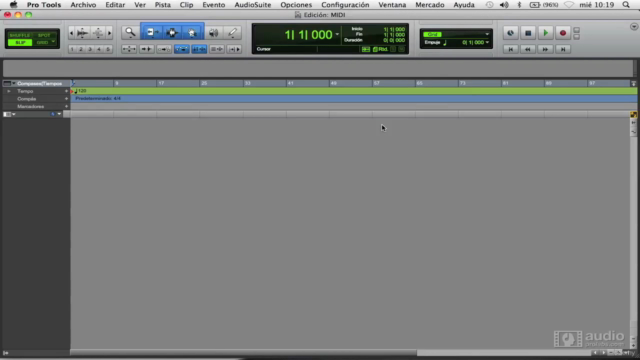640x360 pixels.
Task: Start playback with green Play button
Action: [x=545, y=33]
